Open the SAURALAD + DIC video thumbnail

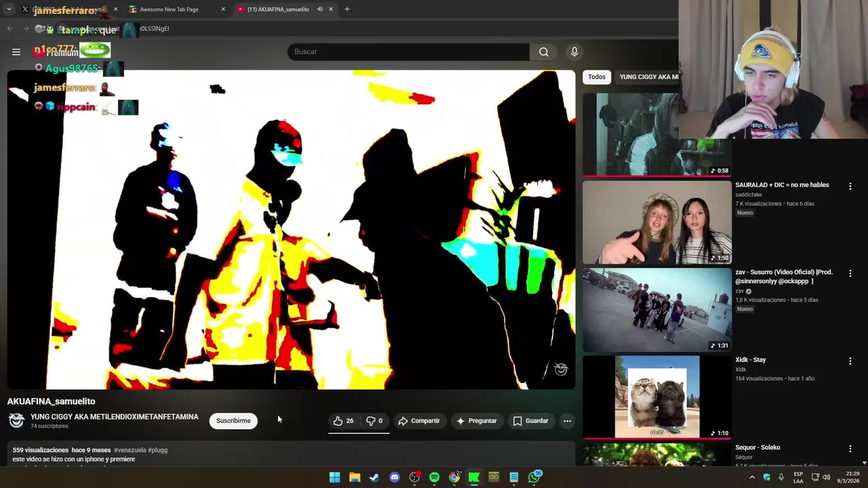click(657, 222)
